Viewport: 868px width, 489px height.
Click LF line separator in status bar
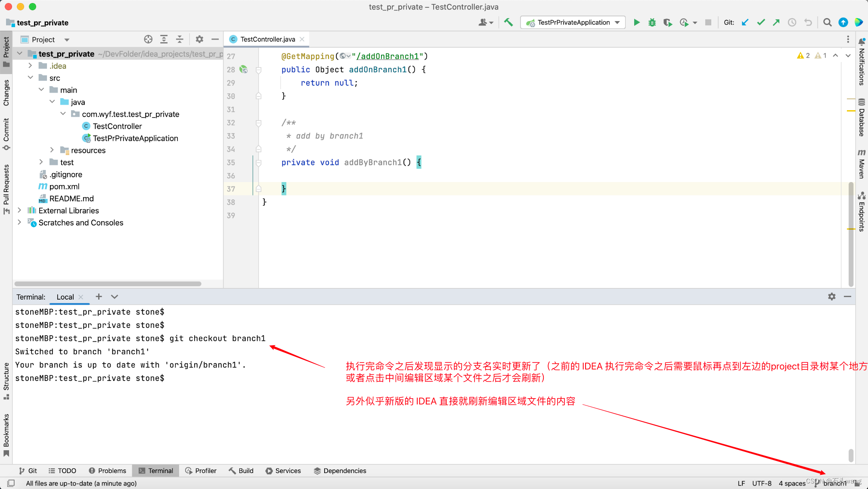pyautogui.click(x=741, y=483)
